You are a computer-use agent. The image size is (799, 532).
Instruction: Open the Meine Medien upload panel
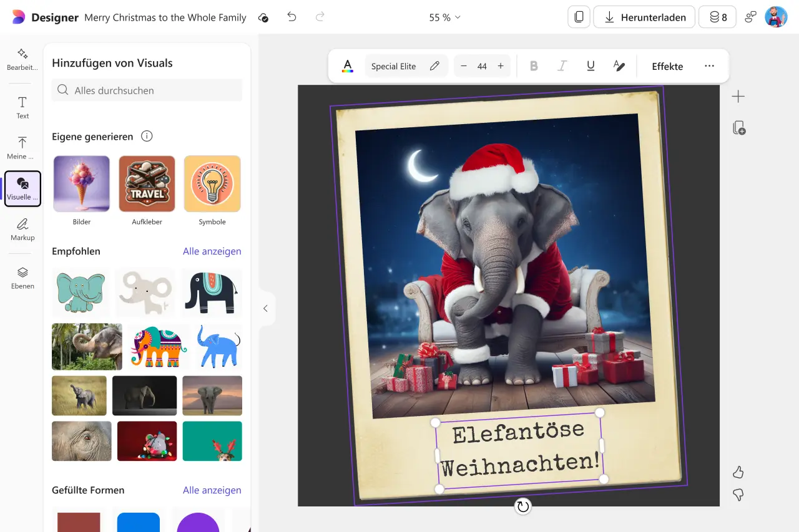click(x=22, y=148)
